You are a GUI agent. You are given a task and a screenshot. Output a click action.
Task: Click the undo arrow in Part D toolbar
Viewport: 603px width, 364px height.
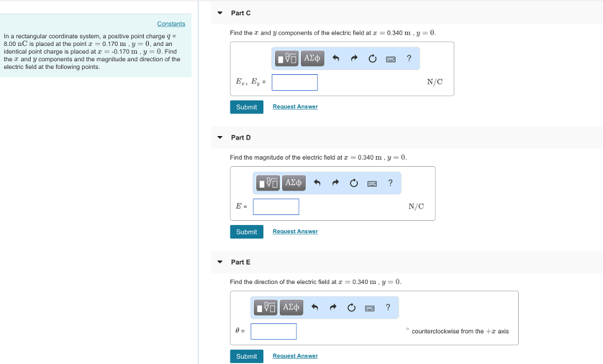(316, 183)
